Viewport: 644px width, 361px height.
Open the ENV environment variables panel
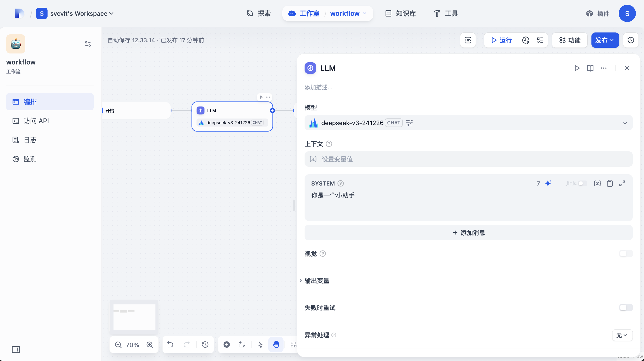click(467, 40)
